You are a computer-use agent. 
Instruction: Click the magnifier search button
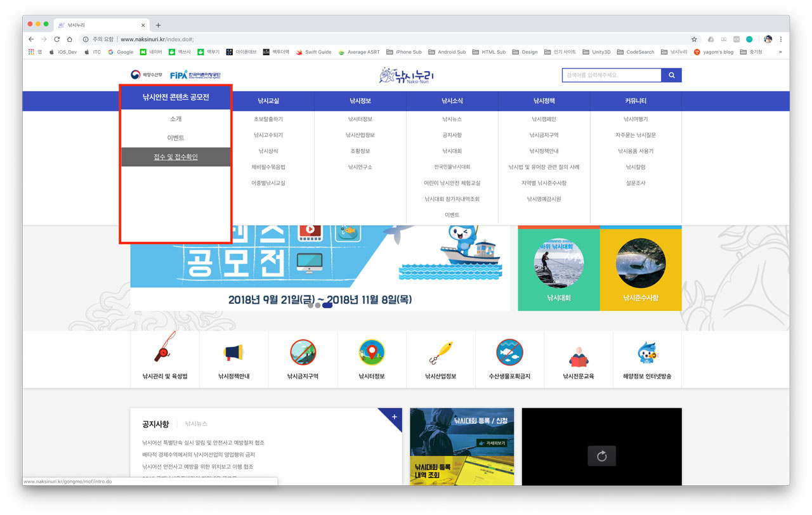tap(671, 75)
